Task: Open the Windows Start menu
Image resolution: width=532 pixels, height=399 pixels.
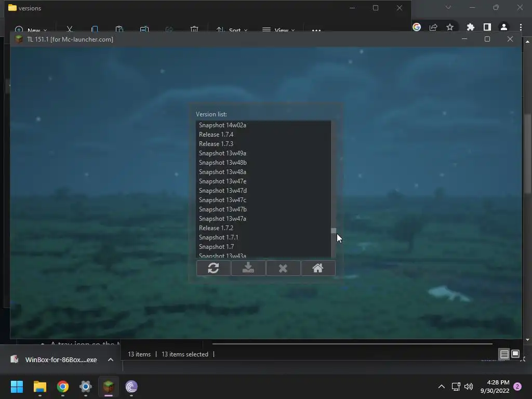Action: point(17,387)
